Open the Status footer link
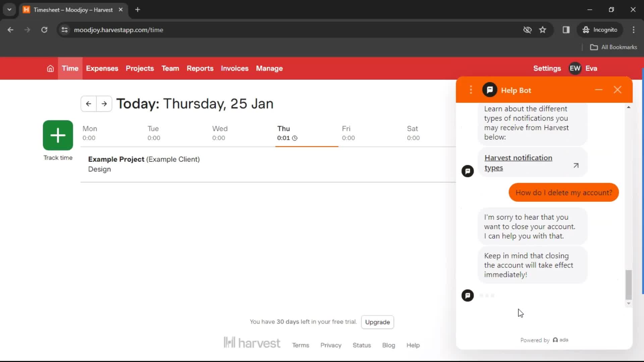 [x=362, y=345]
